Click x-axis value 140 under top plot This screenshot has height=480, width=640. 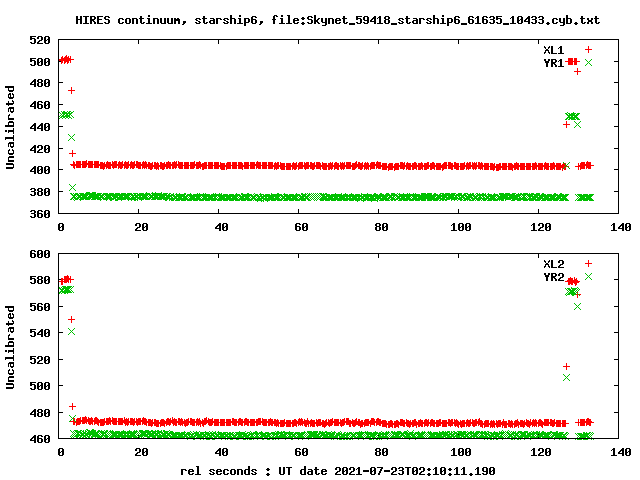point(621,227)
